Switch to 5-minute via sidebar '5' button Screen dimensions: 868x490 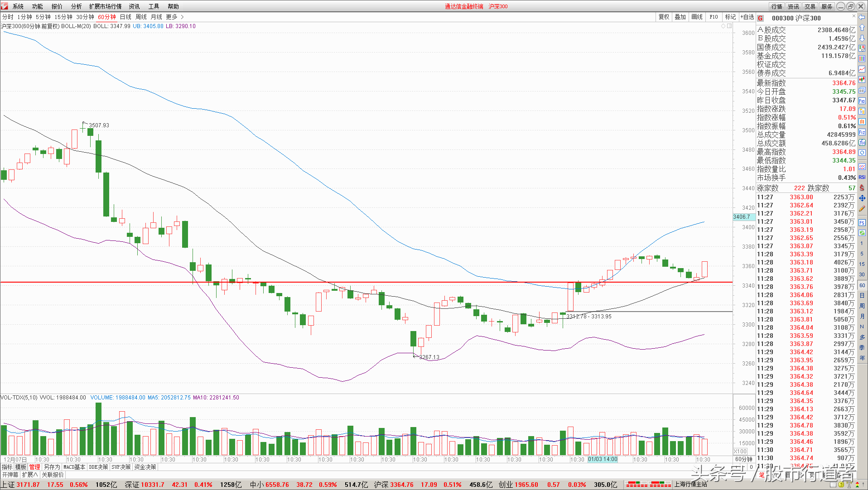[862, 254]
